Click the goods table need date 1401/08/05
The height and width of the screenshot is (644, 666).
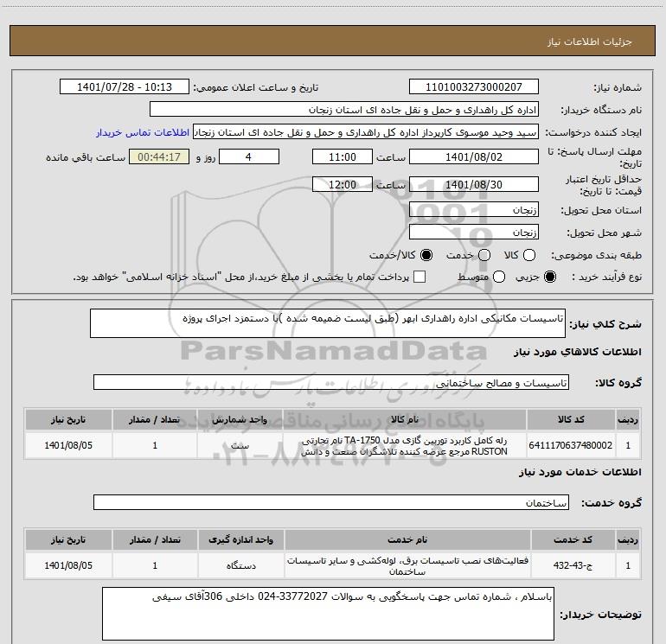click(x=68, y=445)
